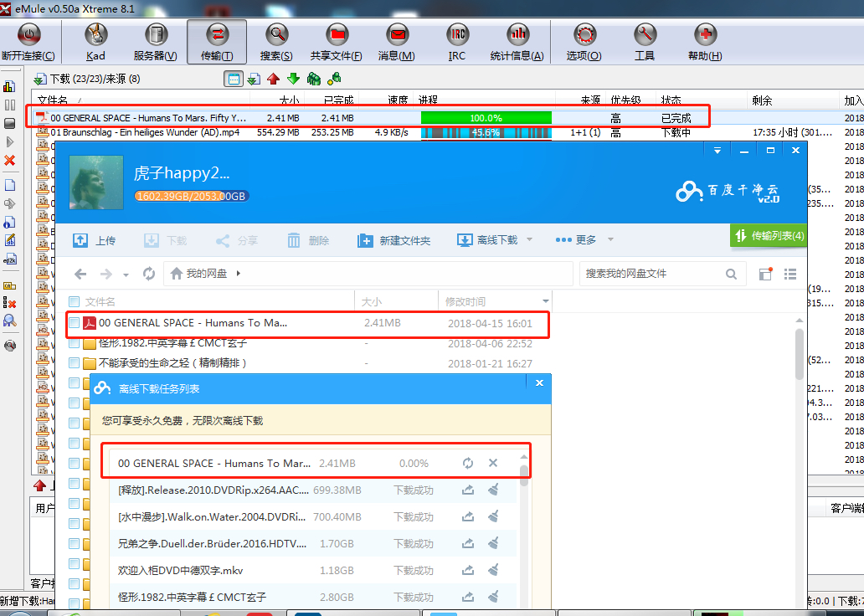
Task: Check the box for 怪形.1982 folder
Action: click(x=74, y=343)
